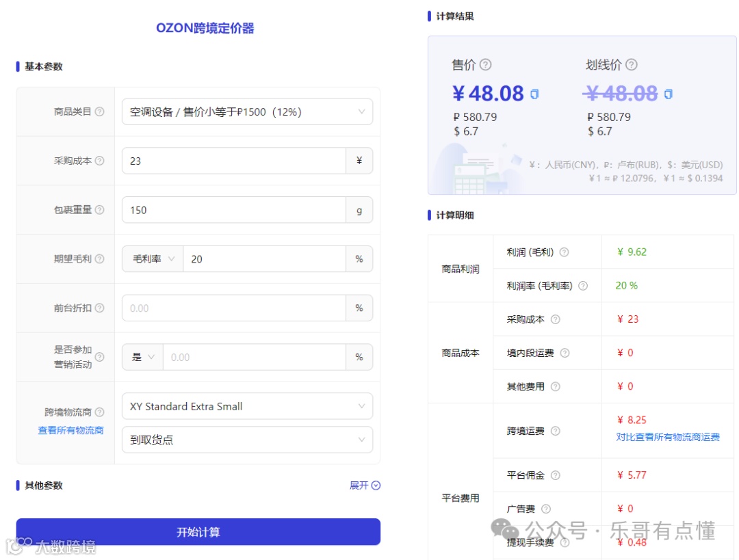Click the 开始计算 button
Screen dimensions: 739x560
pos(198,532)
